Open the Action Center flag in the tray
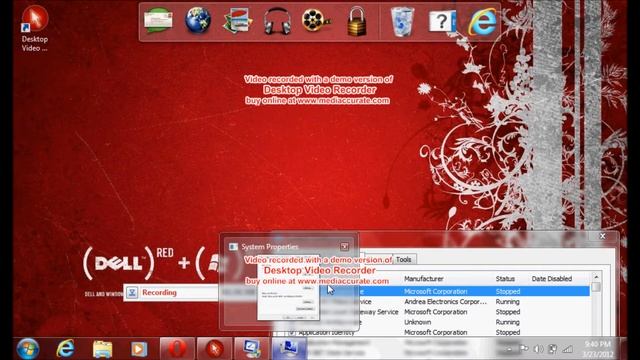The image size is (640, 360). click(x=524, y=349)
